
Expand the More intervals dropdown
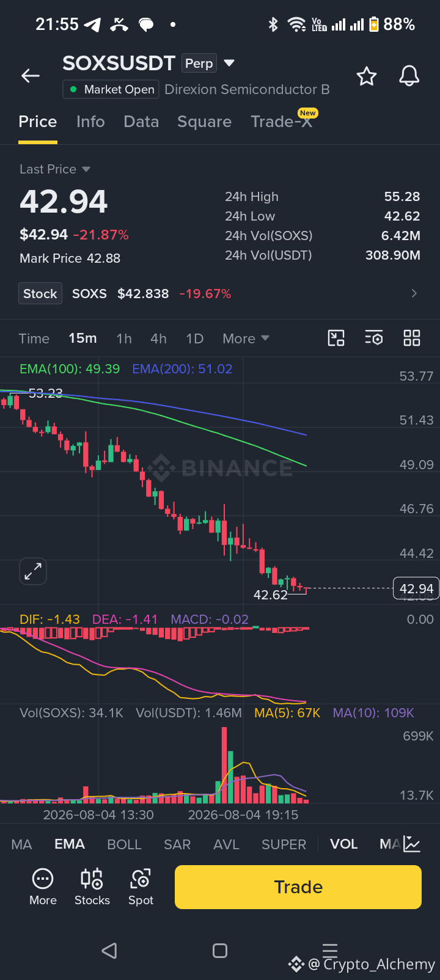pos(246,338)
